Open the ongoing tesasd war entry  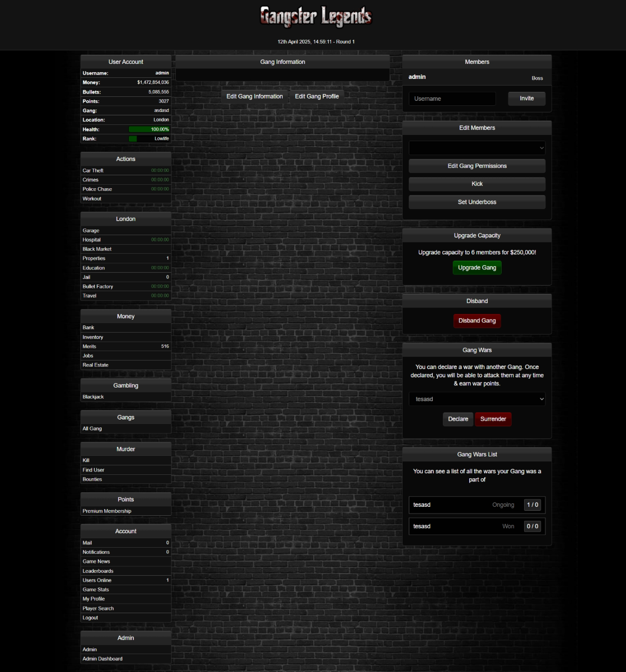476,505
